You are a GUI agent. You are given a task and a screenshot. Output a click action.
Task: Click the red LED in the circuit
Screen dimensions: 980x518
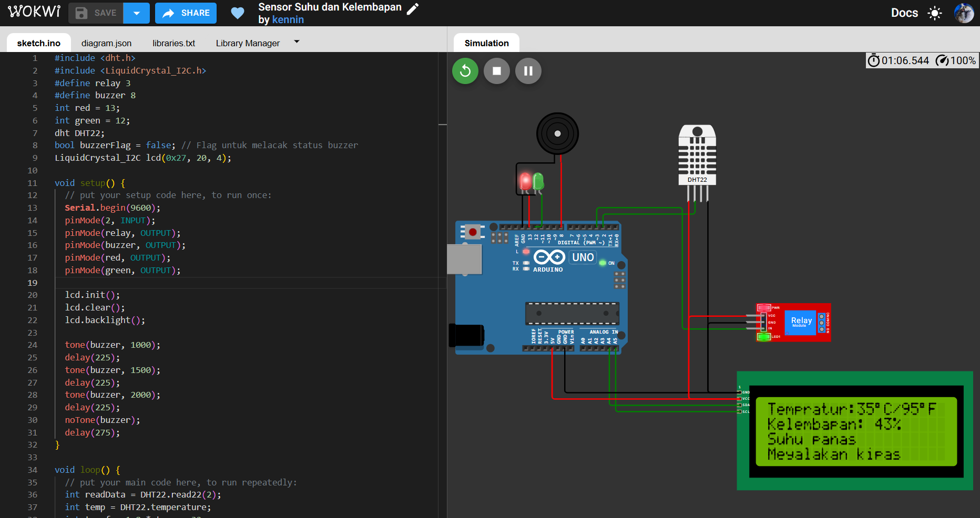click(x=525, y=181)
